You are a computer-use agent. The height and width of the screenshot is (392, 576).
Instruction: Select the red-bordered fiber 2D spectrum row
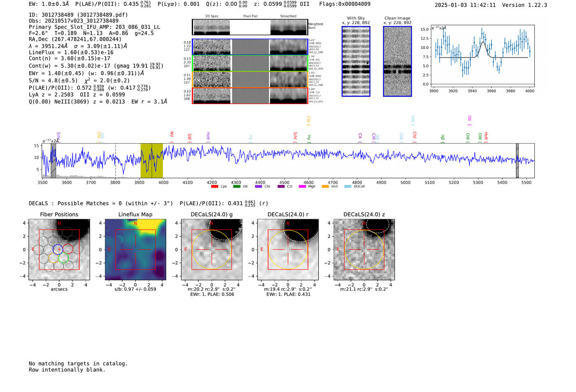250,95
